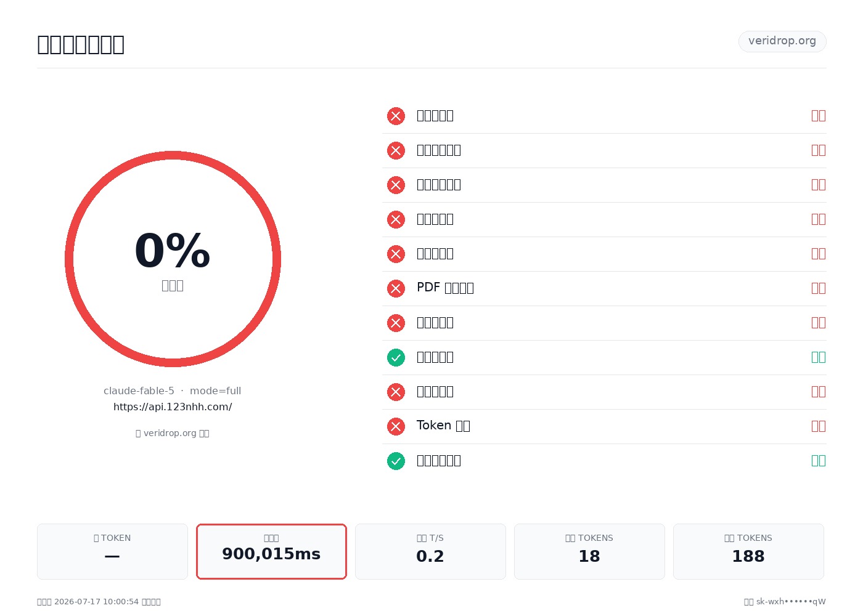Click the veridrop.org badge in the header
The width and height of the screenshot is (863, 616).
click(x=782, y=41)
